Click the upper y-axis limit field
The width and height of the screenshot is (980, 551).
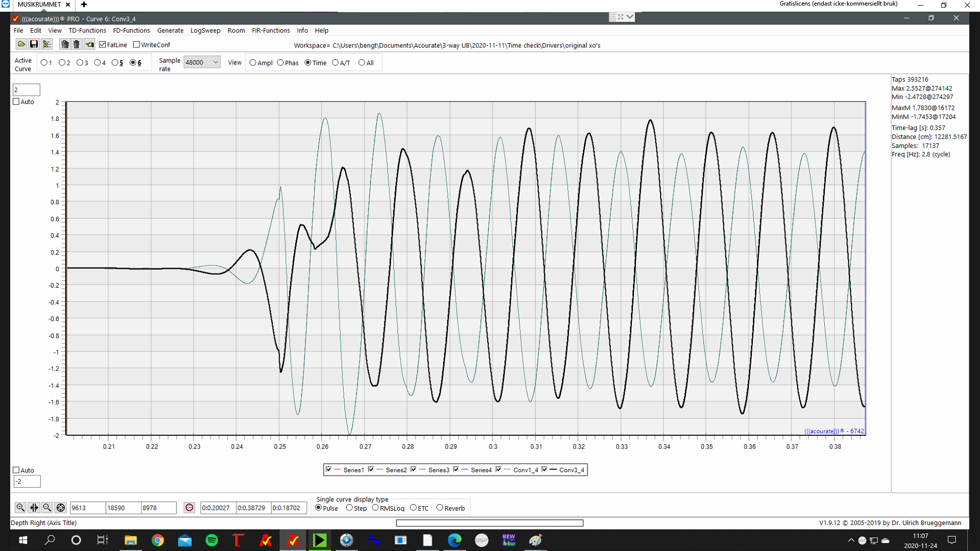(27, 90)
